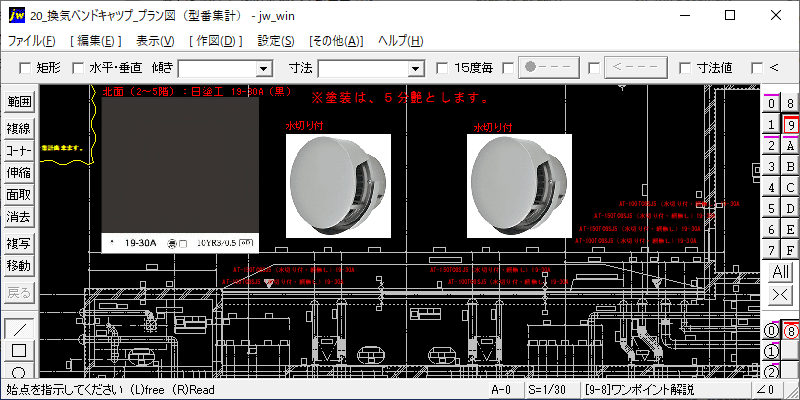Image resolution: width=800 pixels, height=400 pixels.
Task: Select layer C button
Action: [x=790, y=187]
